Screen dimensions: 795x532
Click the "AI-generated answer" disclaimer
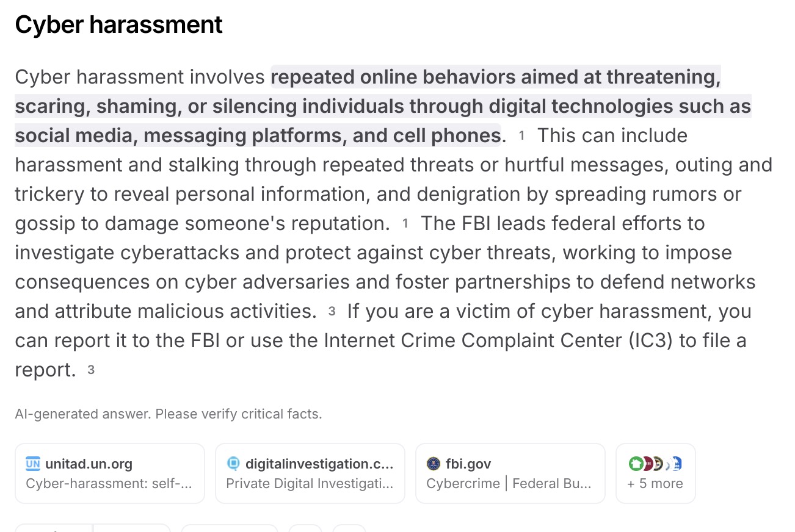pyautogui.click(x=168, y=414)
